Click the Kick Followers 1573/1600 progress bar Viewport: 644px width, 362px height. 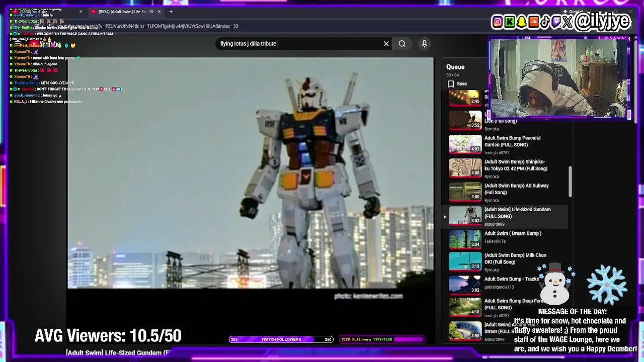[382, 339]
